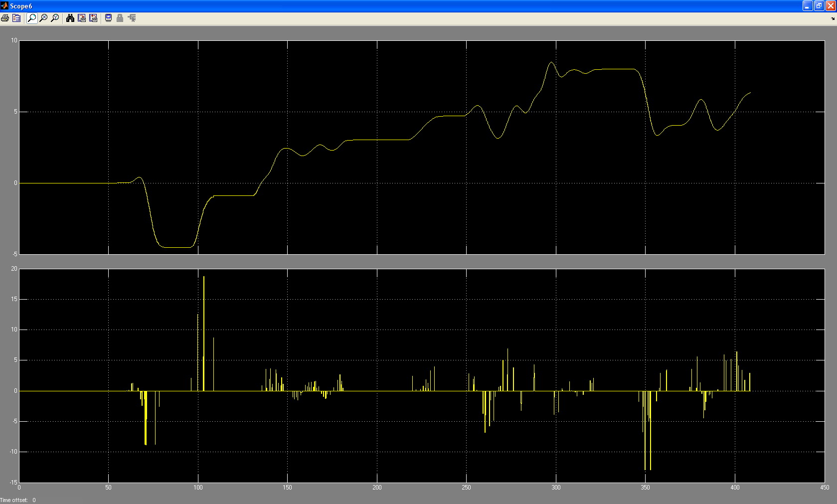Minimize the Scope6 window

point(808,6)
